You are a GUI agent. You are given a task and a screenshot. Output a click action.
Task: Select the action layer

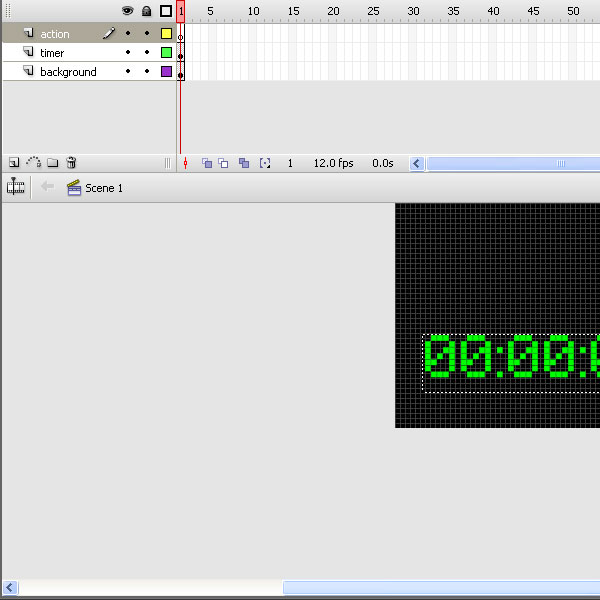89,33
